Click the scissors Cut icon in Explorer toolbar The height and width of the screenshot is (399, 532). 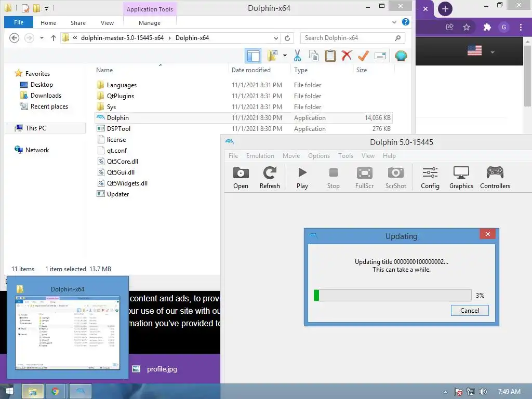297,56
